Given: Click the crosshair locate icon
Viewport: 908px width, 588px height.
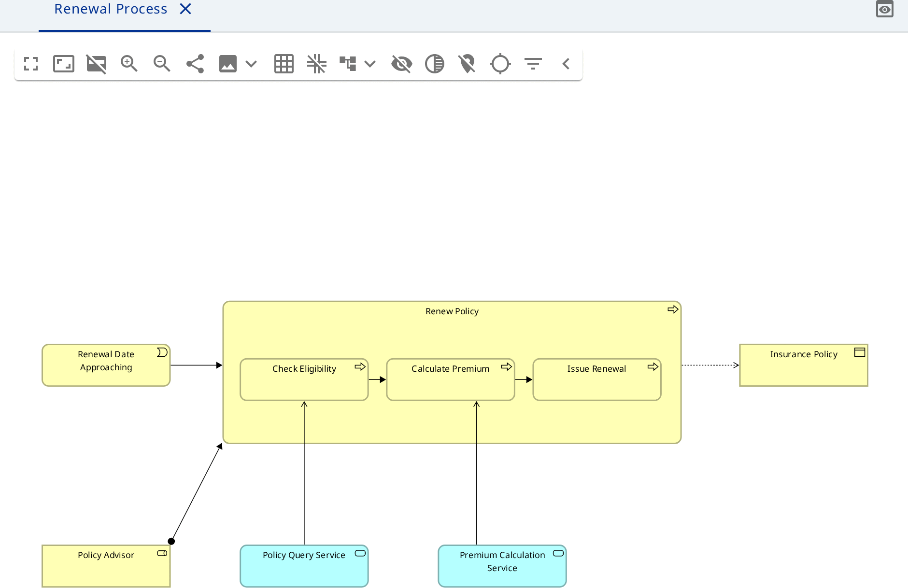Looking at the screenshot, I should coord(500,64).
